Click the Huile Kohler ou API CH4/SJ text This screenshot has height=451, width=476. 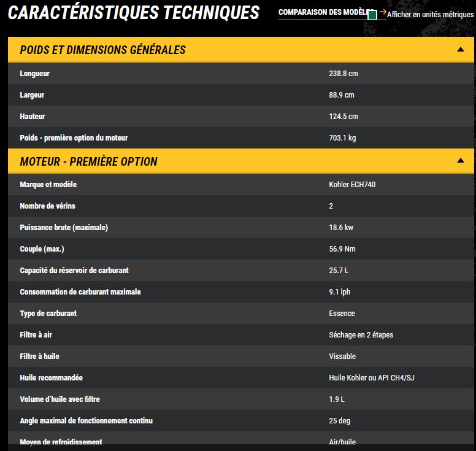372,378
